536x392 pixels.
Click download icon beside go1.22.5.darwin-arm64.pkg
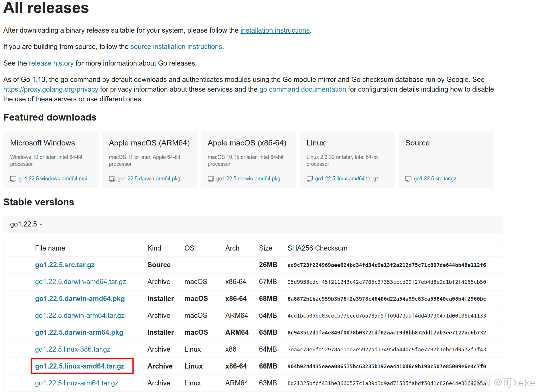[x=112, y=179]
